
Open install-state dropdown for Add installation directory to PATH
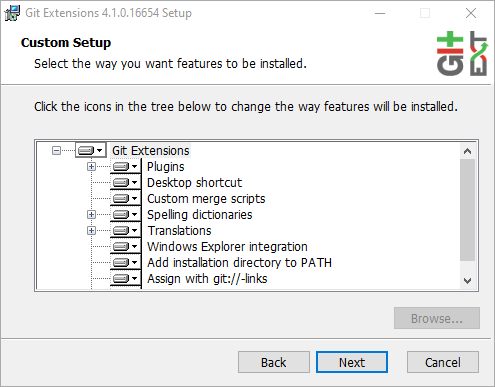(126, 263)
